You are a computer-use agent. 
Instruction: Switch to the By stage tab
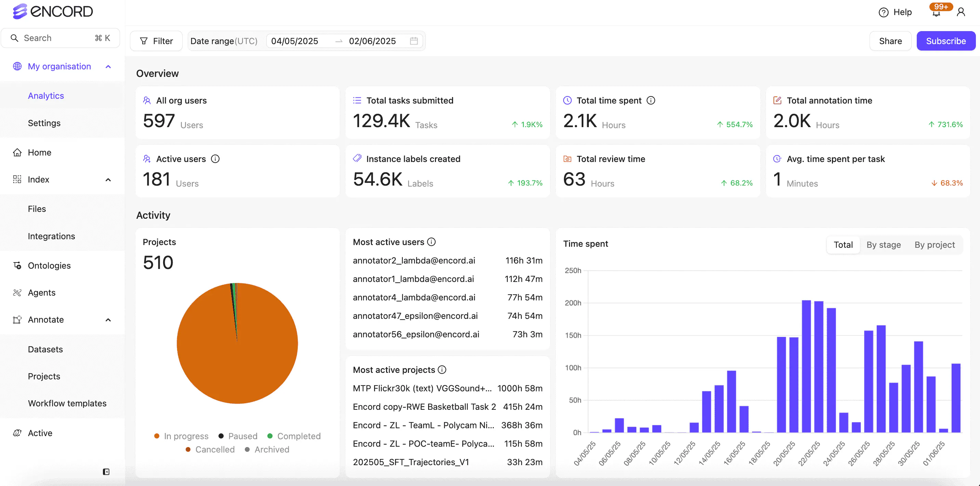883,244
